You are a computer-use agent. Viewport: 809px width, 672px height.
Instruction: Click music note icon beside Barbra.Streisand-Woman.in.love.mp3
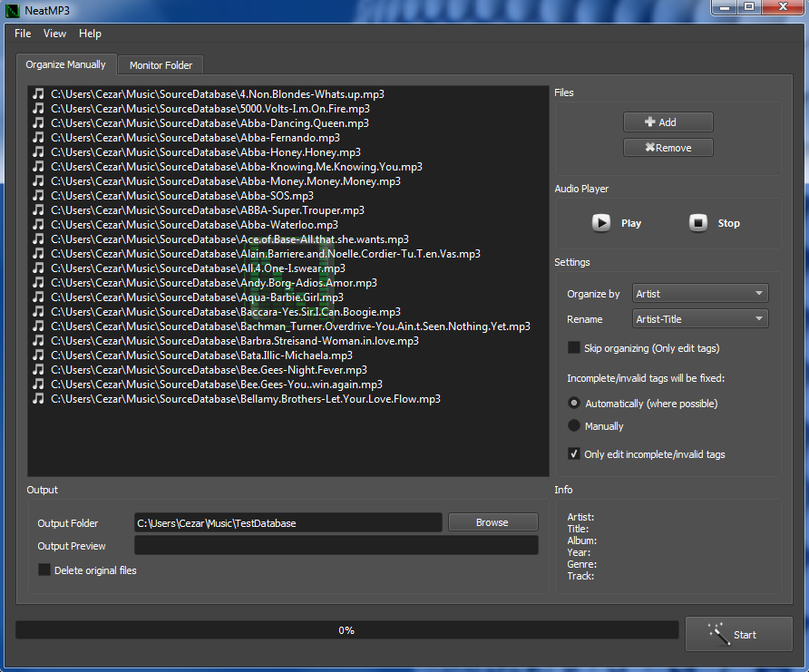(38, 340)
